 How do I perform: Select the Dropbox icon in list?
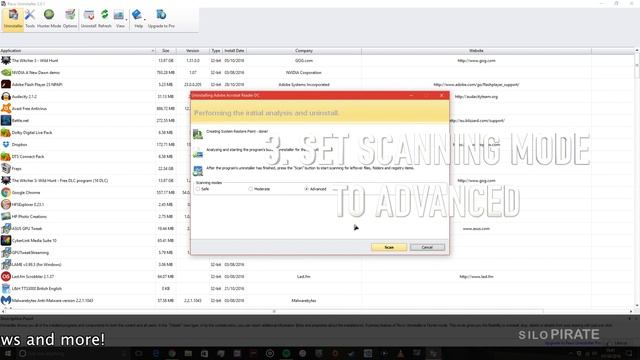pos(6,144)
